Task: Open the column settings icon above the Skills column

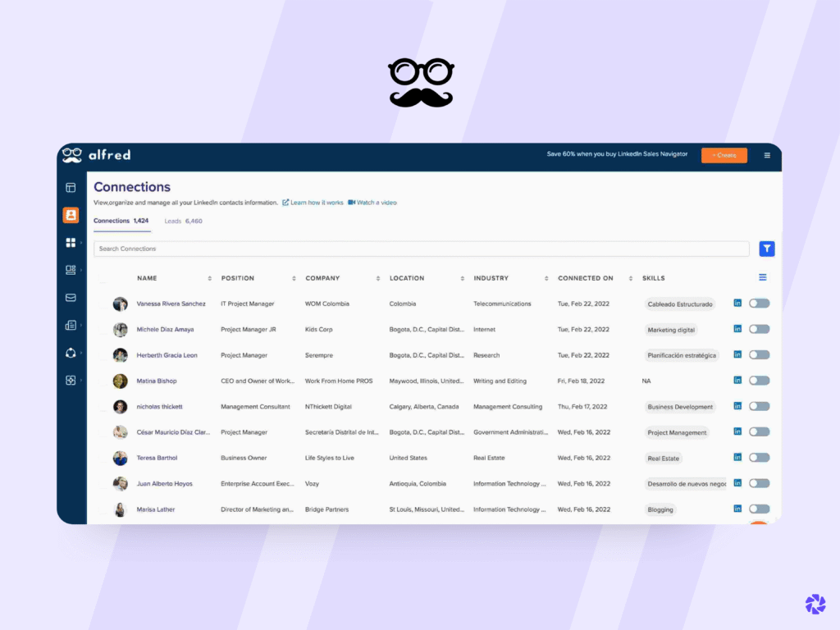Action: 762,277
